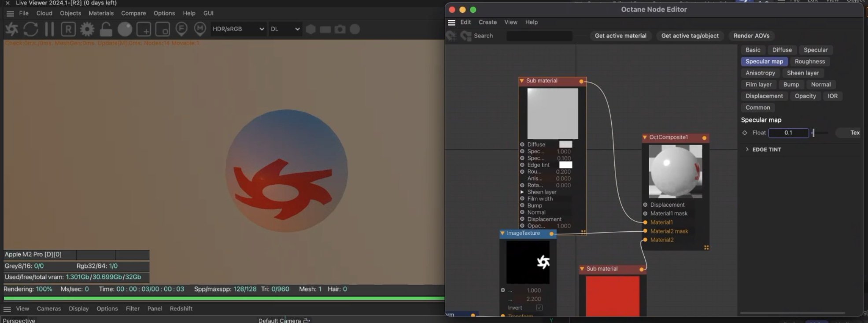Click the Diffuse color swatch in Sub material
This screenshot has width=868, height=323.
[565, 145]
